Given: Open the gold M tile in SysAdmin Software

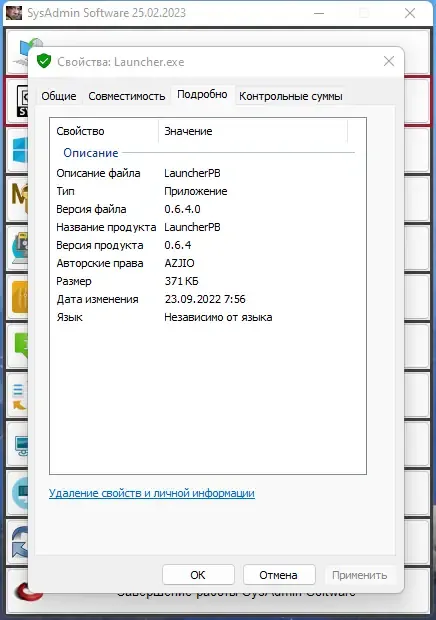Looking at the screenshot, I should point(20,198).
